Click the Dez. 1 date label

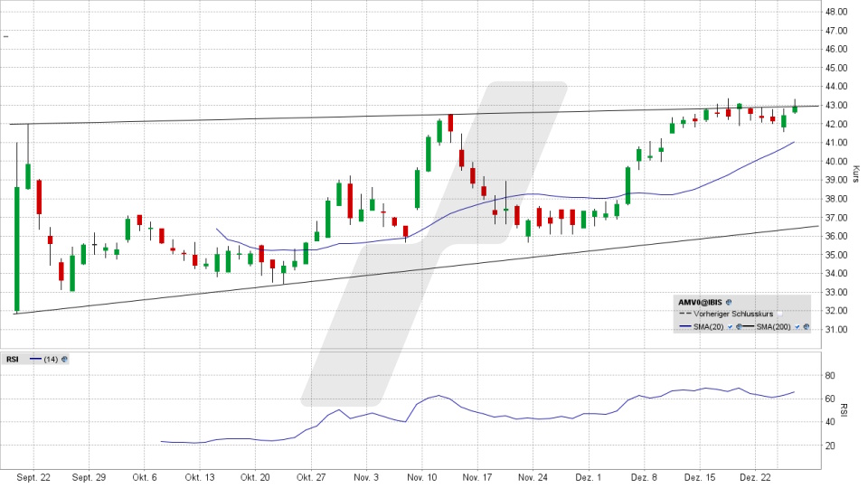coord(589,477)
